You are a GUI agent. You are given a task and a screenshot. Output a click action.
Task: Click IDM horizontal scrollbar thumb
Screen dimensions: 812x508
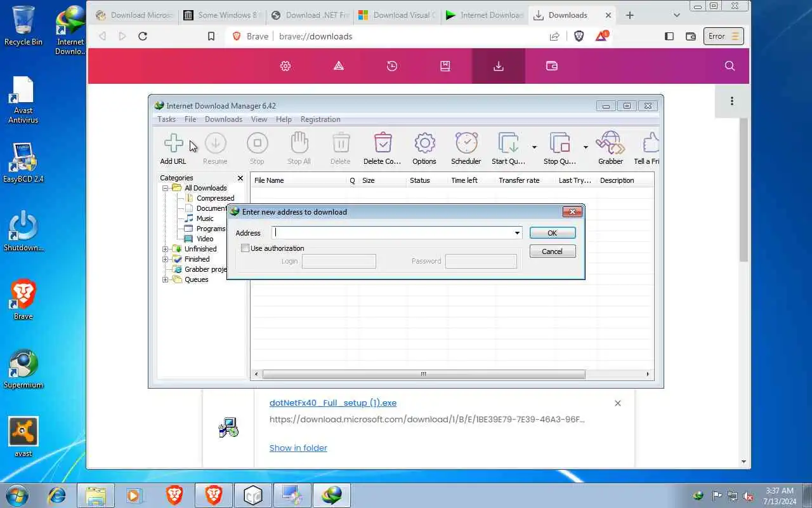tap(423, 374)
